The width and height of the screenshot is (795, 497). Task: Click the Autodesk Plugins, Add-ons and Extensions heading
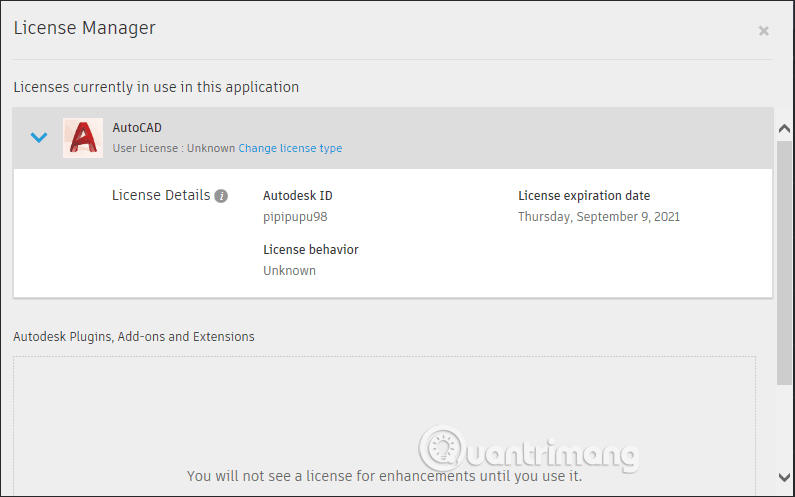134,336
